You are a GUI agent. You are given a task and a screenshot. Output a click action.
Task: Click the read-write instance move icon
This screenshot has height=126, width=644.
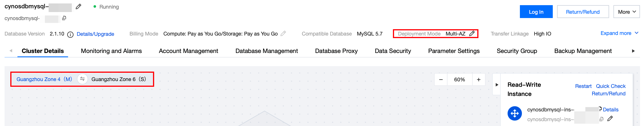click(x=514, y=113)
